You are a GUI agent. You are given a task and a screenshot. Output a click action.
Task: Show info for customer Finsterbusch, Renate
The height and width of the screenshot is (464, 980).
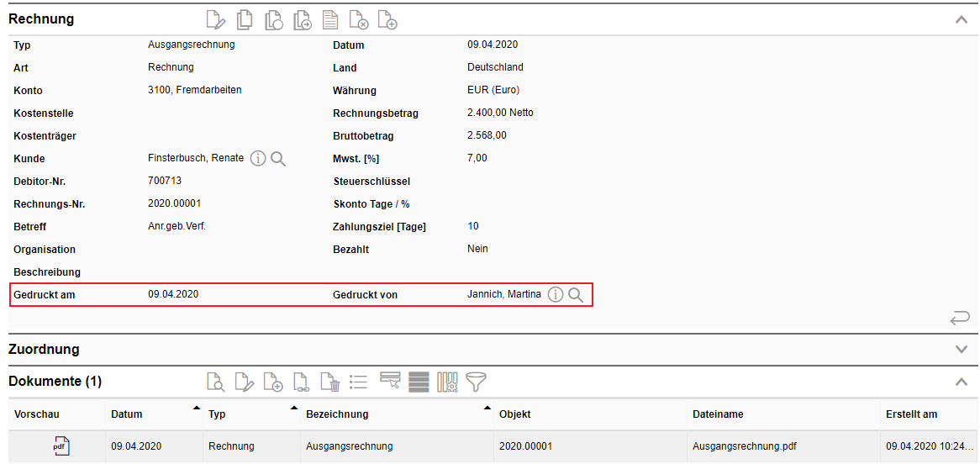tap(258, 158)
